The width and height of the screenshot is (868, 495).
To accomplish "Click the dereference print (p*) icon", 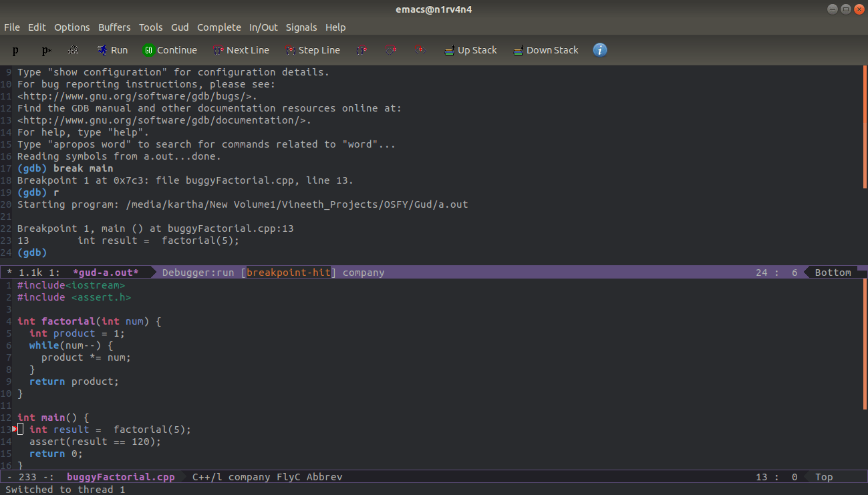I will pyautogui.click(x=45, y=50).
